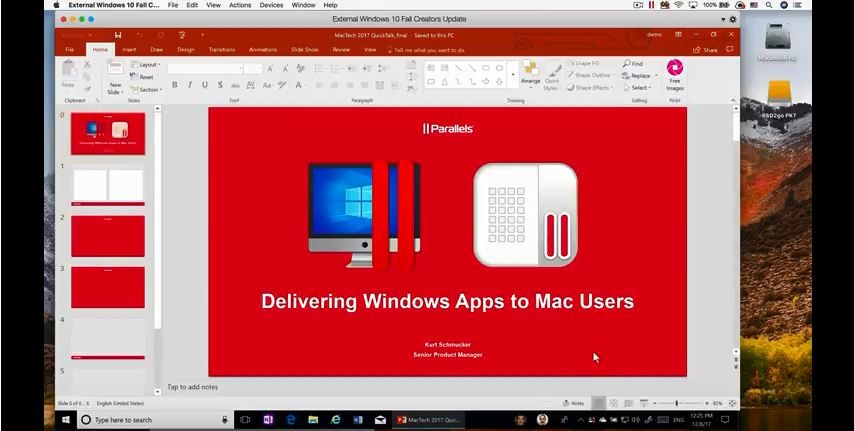Image resolution: width=854 pixels, height=431 pixels.
Task: Open the Shape Outline options
Action: [x=589, y=75]
